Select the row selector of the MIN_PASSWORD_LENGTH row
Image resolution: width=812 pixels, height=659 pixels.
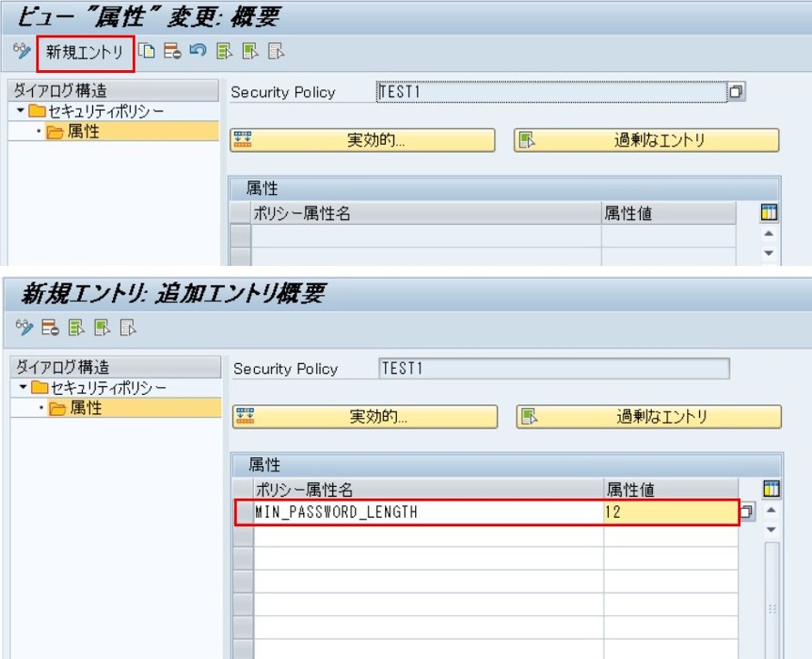(x=243, y=512)
